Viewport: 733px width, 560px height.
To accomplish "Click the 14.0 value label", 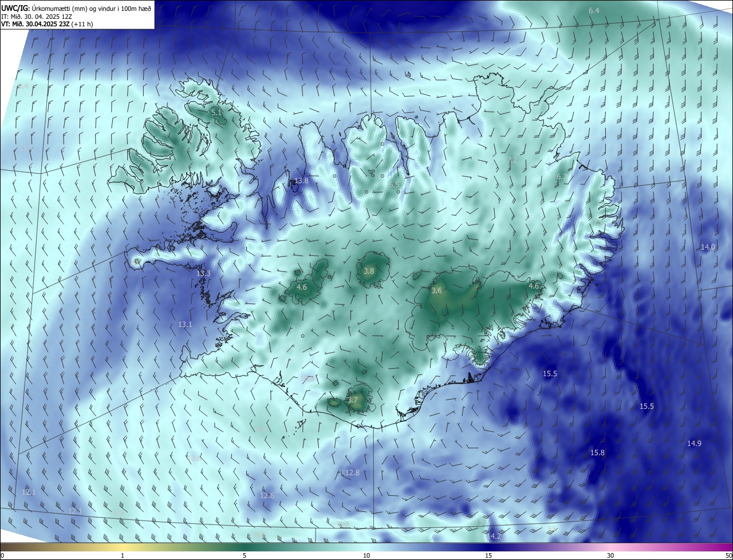I will (x=708, y=247).
